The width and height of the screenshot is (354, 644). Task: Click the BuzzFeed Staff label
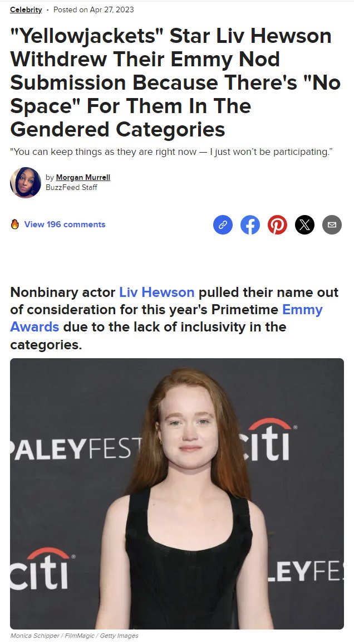coord(71,187)
